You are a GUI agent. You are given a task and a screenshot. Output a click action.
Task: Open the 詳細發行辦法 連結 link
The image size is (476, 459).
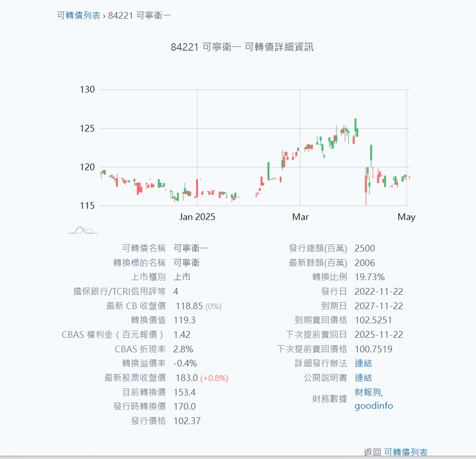363,363
